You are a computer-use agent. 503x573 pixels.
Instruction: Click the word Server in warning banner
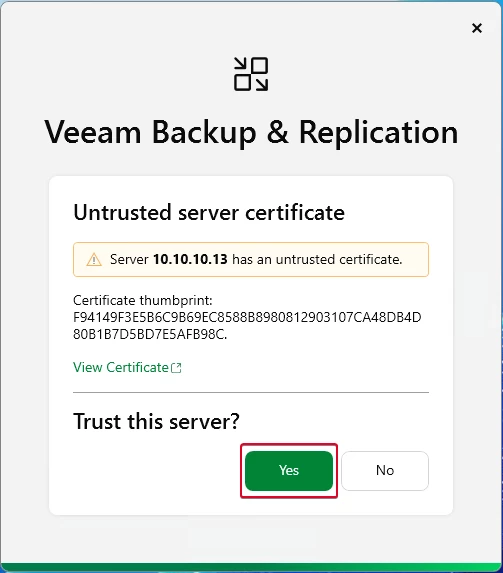point(129,259)
